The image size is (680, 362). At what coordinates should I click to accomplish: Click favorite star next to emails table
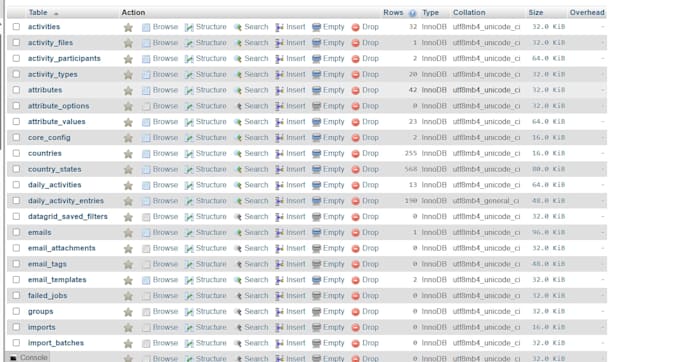pos(128,233)
